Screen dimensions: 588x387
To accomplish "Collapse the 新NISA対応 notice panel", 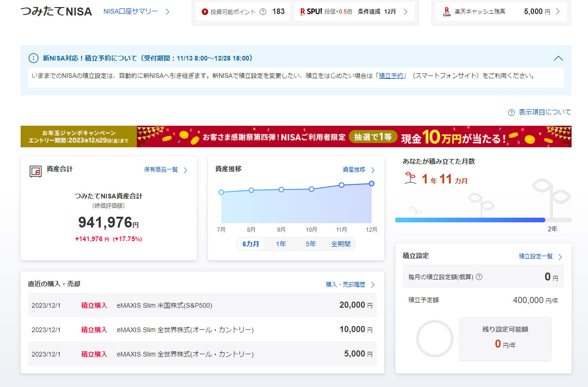I will (x=558, y=58).
